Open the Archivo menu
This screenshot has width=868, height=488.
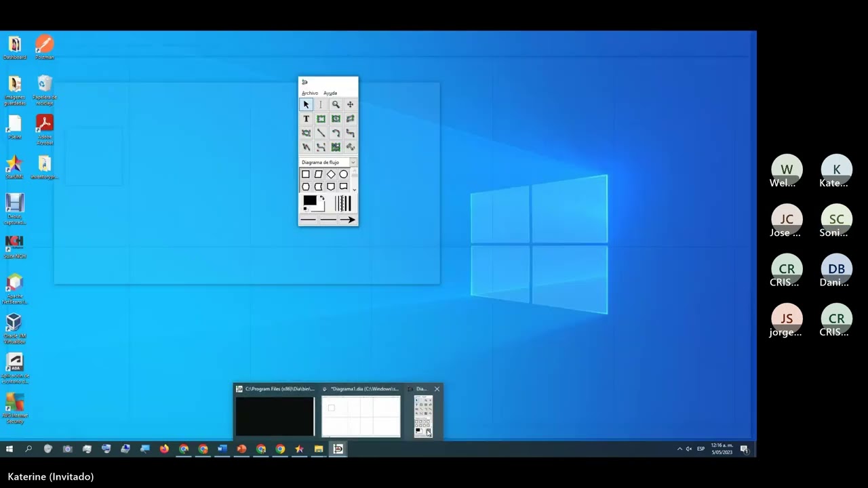310,93
